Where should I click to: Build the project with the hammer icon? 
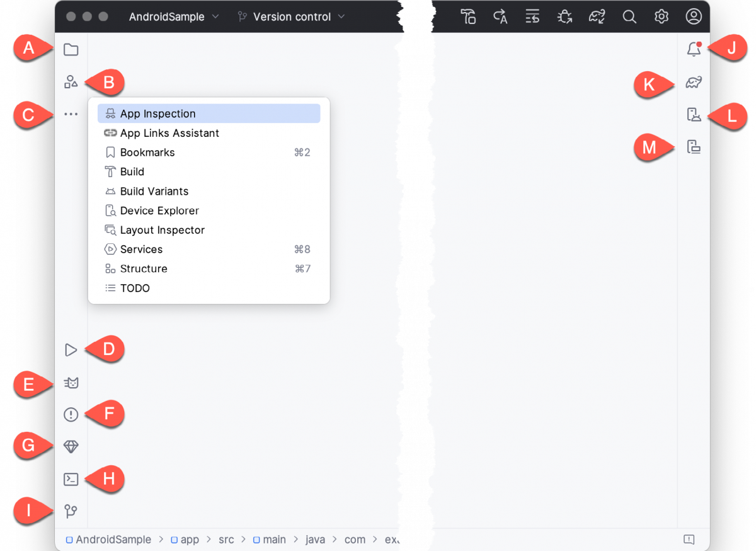point(468,16)
